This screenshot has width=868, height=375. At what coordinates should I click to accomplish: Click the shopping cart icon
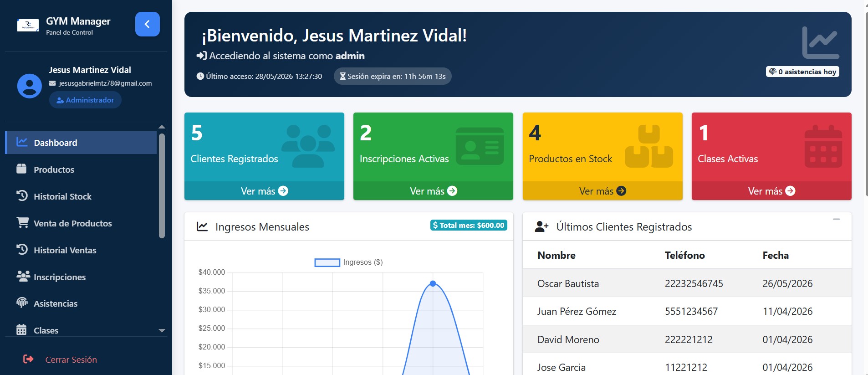tap(22, 222)
